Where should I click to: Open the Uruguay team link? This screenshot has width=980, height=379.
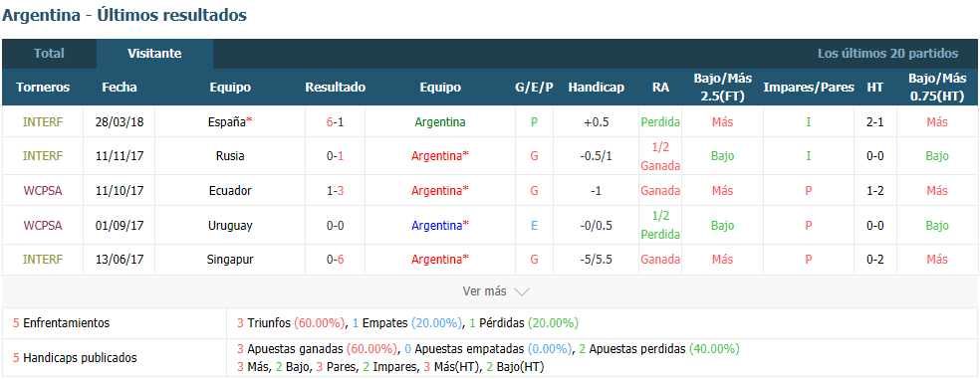tap(230, 225)
